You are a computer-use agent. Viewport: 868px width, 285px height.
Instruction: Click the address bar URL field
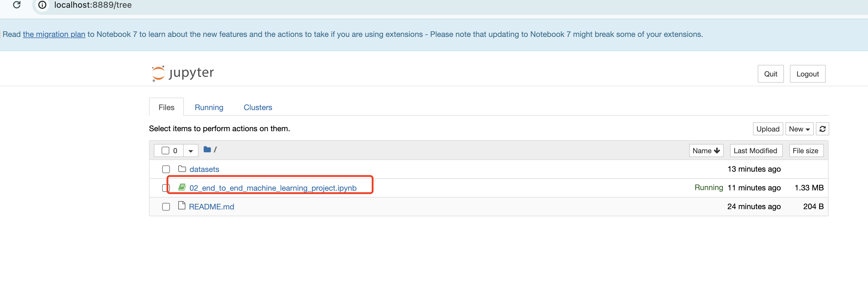93,5
